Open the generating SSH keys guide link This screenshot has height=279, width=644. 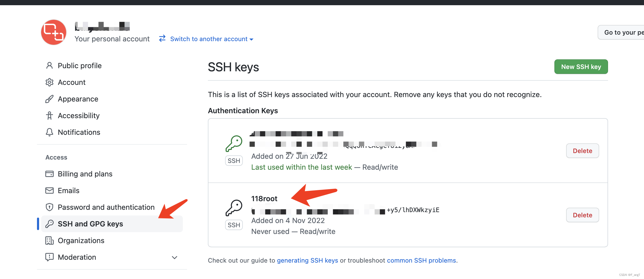coord(307,260)
